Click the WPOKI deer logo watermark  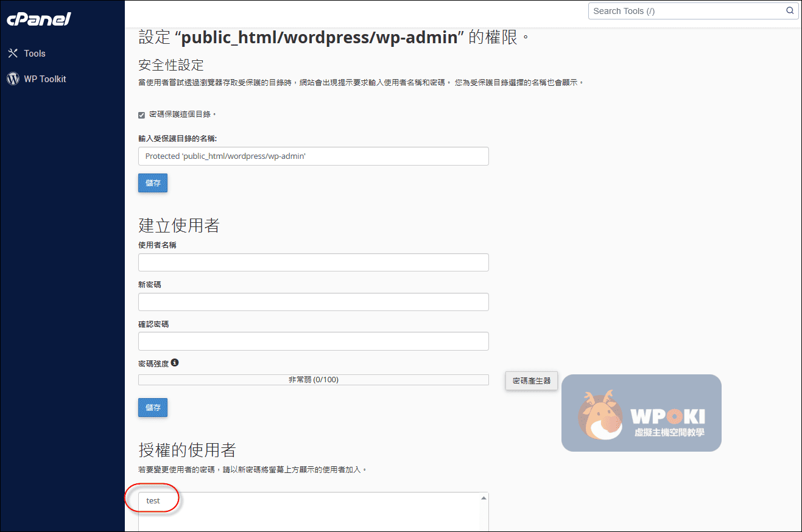click(600, 416)
